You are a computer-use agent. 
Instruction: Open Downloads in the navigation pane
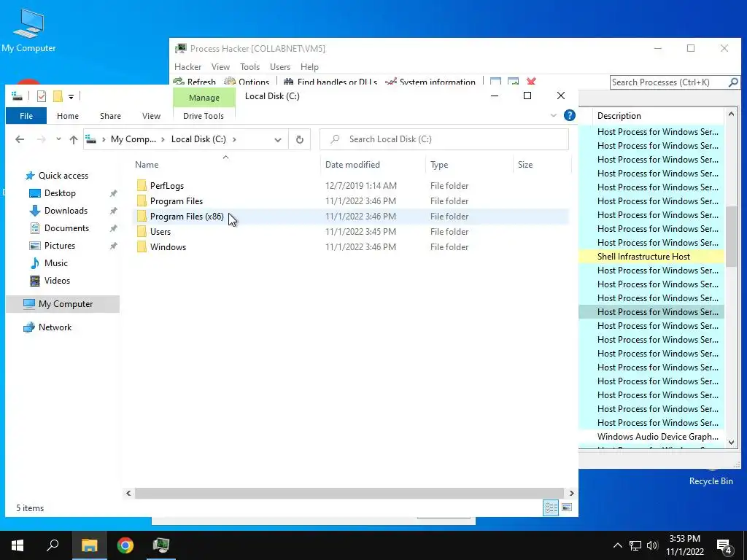tap(66, 211)
